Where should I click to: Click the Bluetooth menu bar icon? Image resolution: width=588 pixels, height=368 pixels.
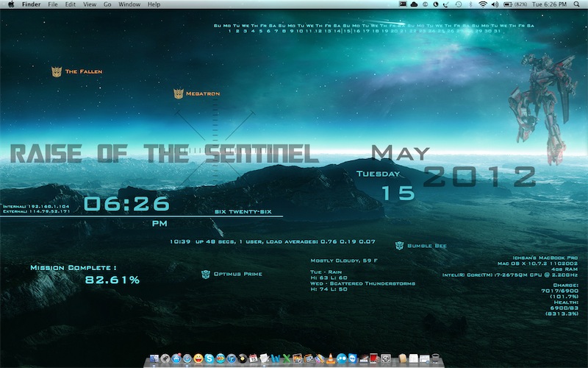point(470,4)
